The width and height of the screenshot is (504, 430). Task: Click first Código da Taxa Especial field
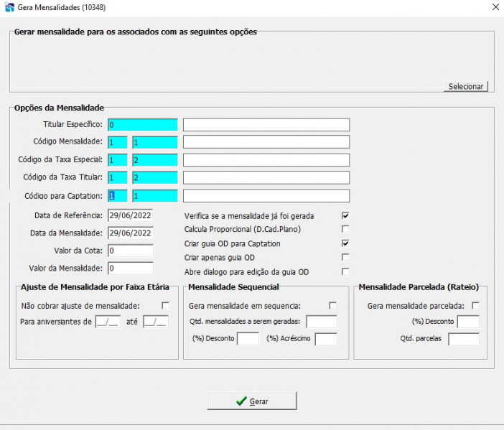(x=118, y=160)
